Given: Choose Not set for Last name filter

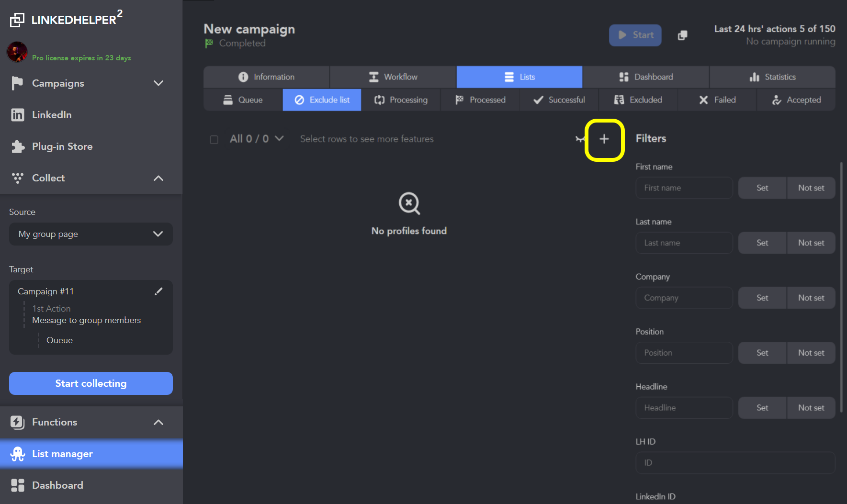Looking at the screenshot, I should point(811,243).
